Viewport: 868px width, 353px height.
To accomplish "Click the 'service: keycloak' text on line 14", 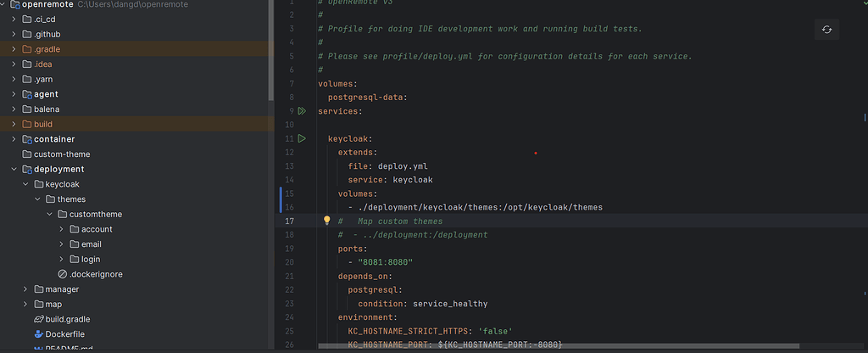I will [390, 180].
